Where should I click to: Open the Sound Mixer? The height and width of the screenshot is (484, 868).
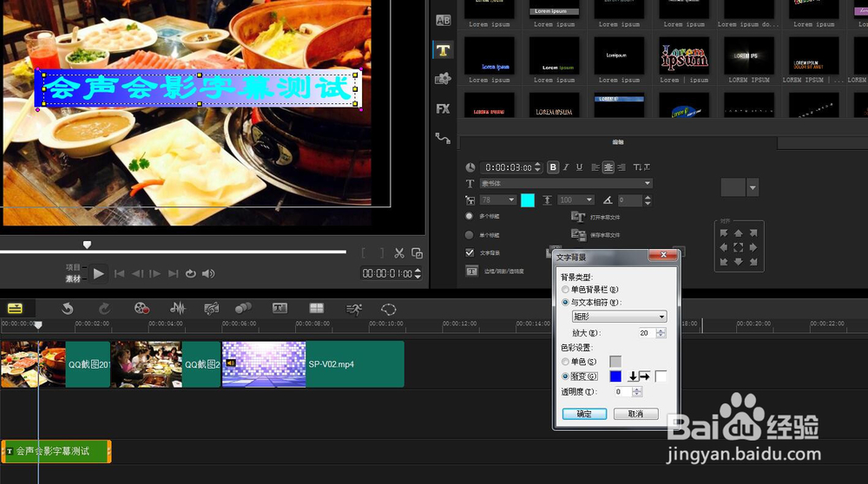pyautogui.click(x=178, y=309)
